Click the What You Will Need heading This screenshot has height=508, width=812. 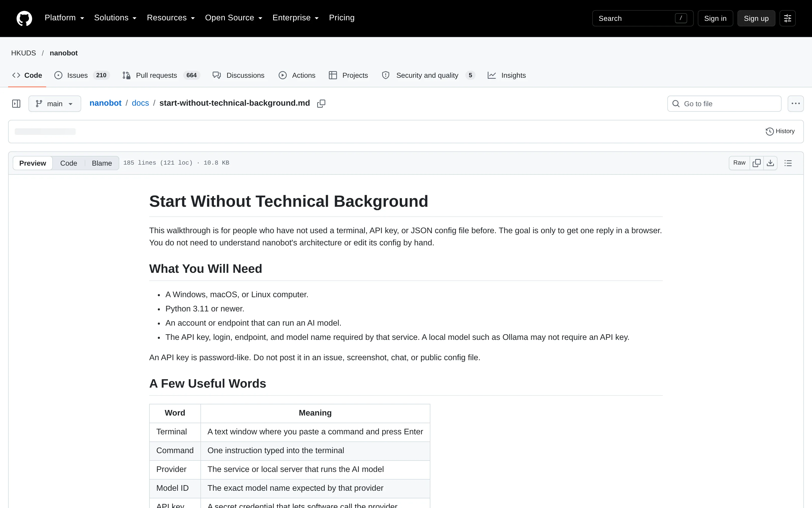pyautogui.click(x=205, y=269)
